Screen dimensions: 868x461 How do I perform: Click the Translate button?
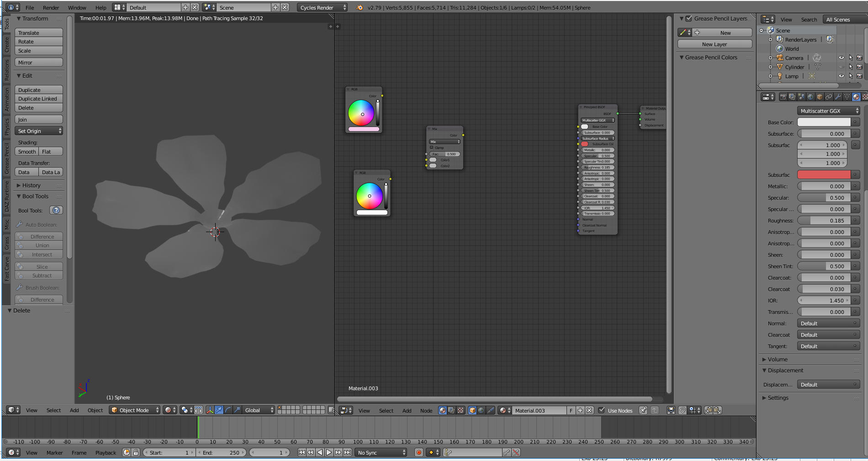pyautogui.click(x=39, y=33)
